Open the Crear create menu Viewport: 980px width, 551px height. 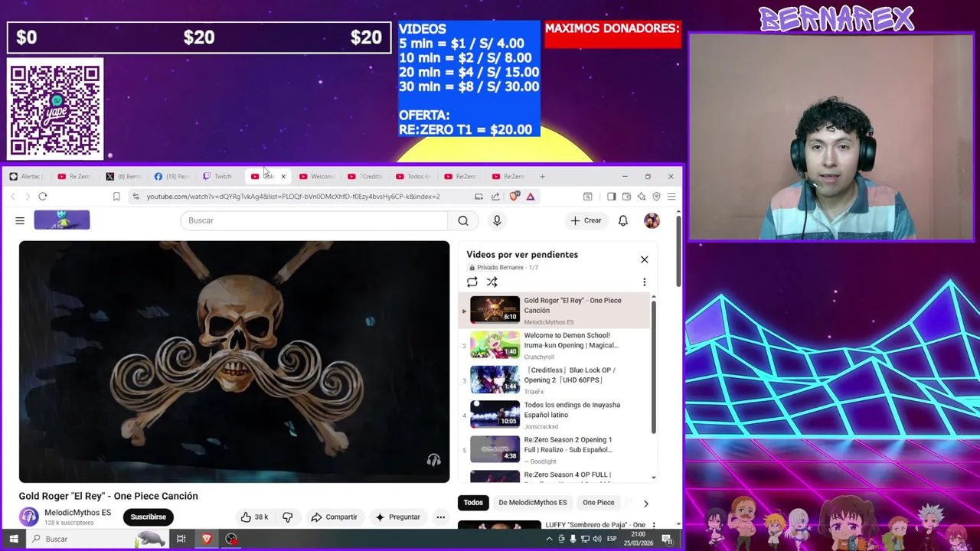(x=586, y=220)
